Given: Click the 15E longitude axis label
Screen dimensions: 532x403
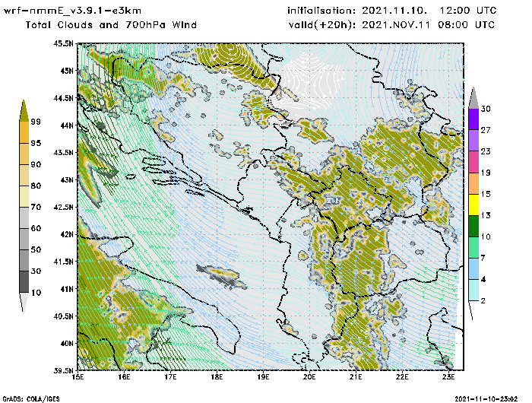Looking at the screenshot, I should (78, 377).
